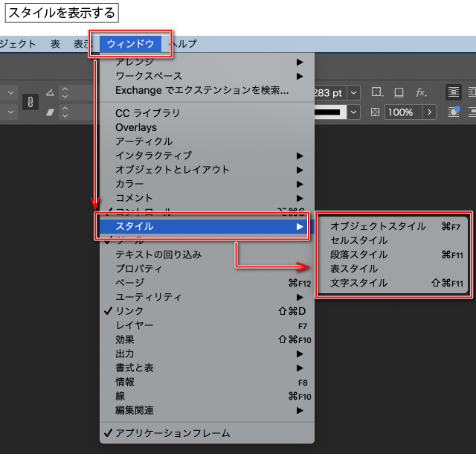Image resolution: width=476 pixels, height=454 pixels.
Task: Click the 283 pt stroke weight field
Action: (x=330, y=93)
